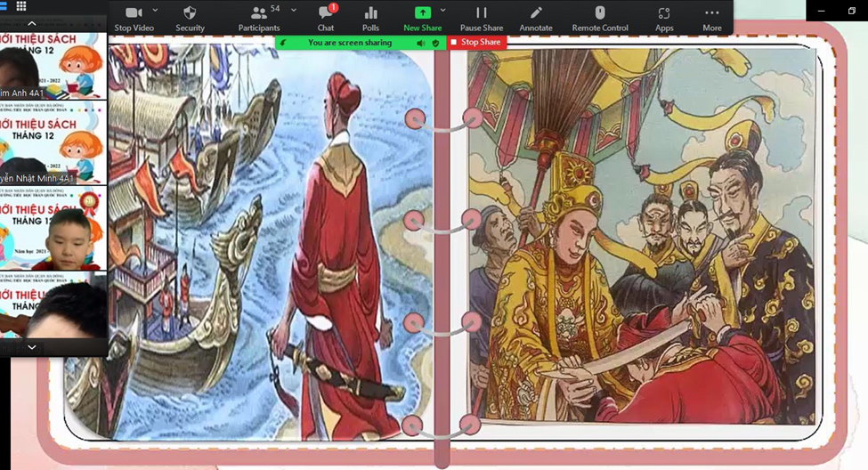
Task: Show next participant videos with down chevron
Action: 32,347
